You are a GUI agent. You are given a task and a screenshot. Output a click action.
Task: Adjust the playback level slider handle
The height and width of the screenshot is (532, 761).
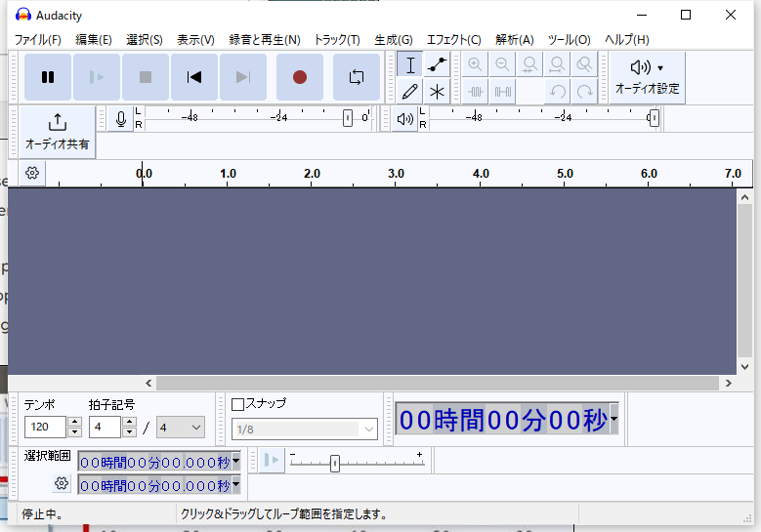tap(655, 118)
